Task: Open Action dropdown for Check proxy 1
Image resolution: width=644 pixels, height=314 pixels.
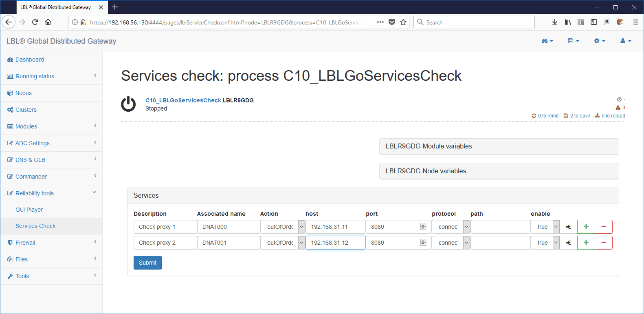Action: pyautogui.click(x=301, y=227)
